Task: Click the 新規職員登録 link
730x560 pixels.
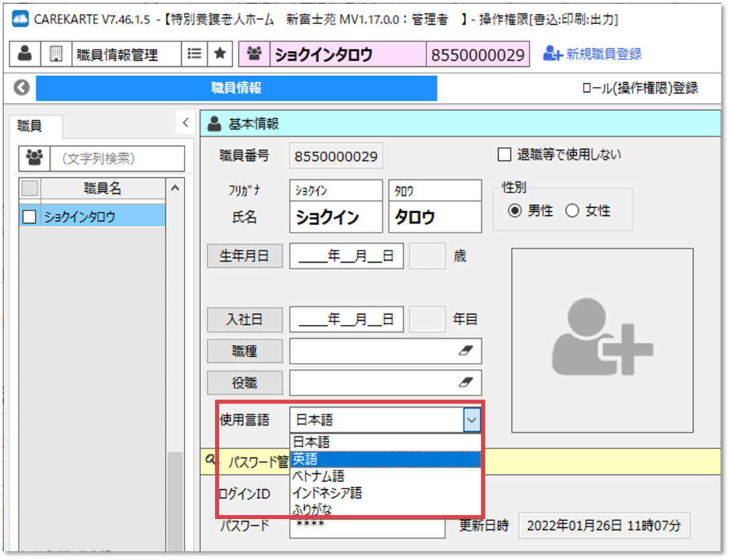Action: 606,53
